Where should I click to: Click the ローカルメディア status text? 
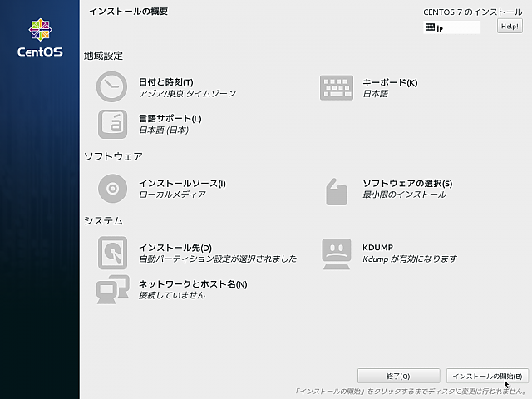pyautogui.click(x=172, y=195)
